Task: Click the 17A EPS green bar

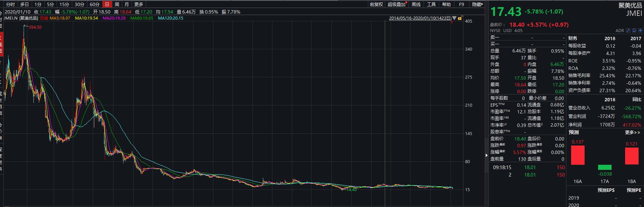Action: coord(605,167)
